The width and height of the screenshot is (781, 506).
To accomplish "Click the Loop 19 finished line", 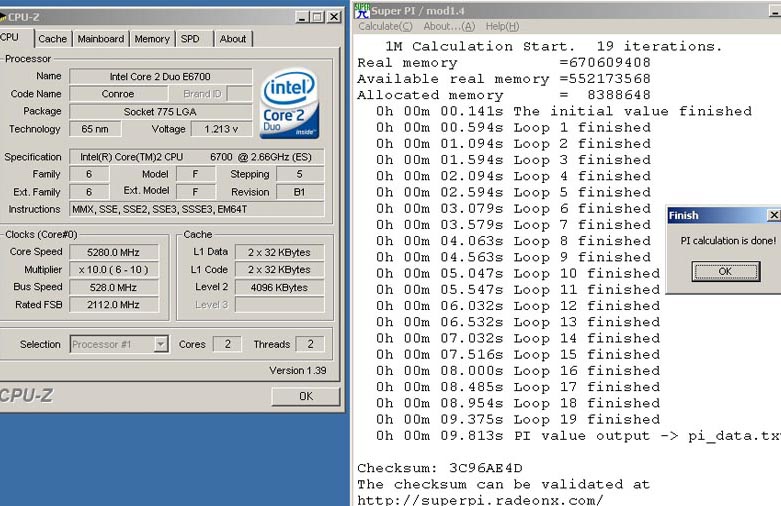I will tap(518, 419).
